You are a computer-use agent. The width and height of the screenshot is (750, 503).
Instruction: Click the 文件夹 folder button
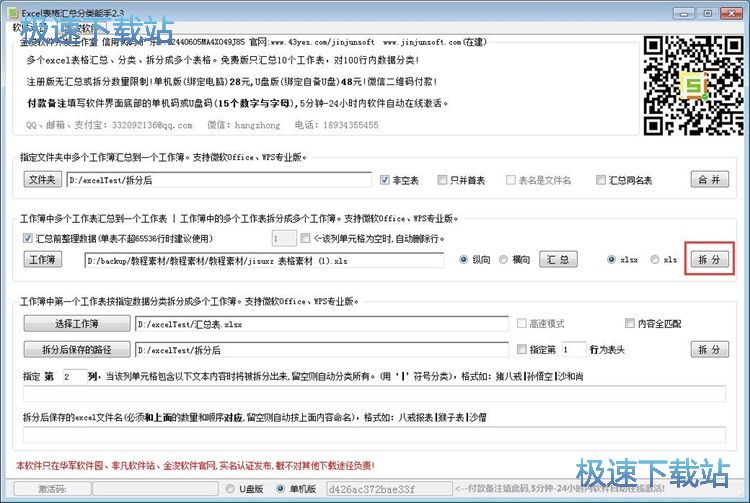pos(43,180)
